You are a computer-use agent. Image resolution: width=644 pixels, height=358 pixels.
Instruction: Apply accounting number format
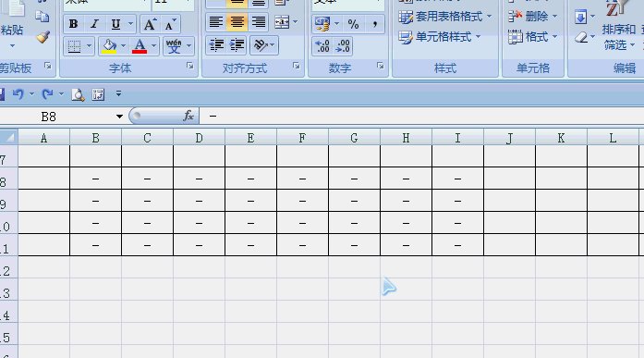pyautogui.click(x=322, y=24)
